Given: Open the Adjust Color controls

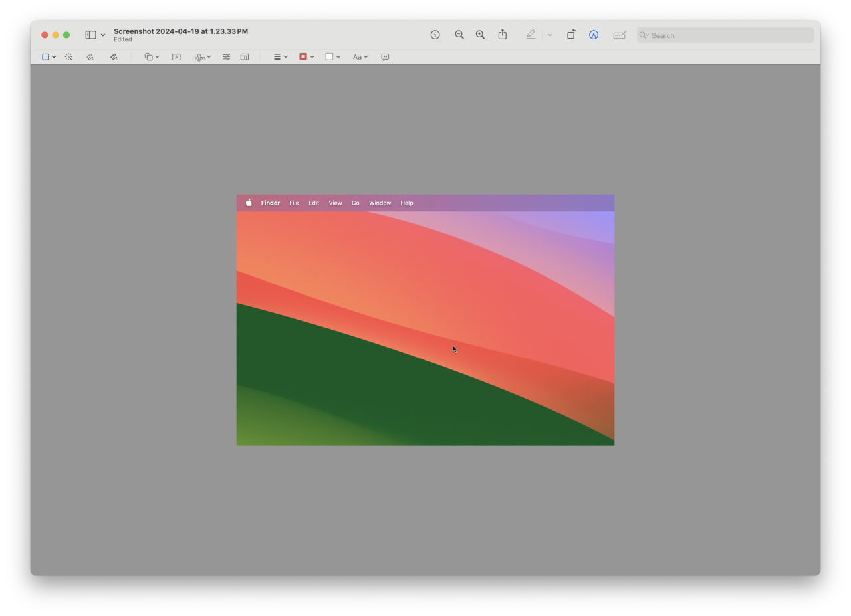Looking at the screenshot, I should pyautogui.click(x=226, y=57).
